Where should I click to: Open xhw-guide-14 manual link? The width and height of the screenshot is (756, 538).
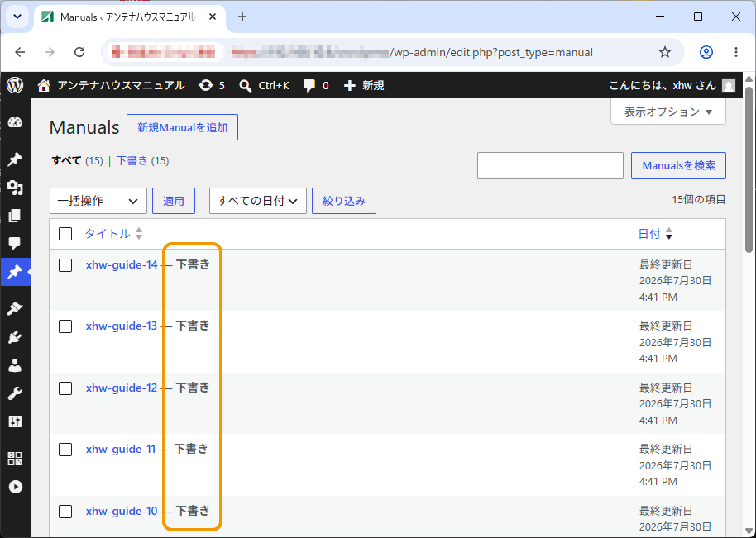coord(122,265)
